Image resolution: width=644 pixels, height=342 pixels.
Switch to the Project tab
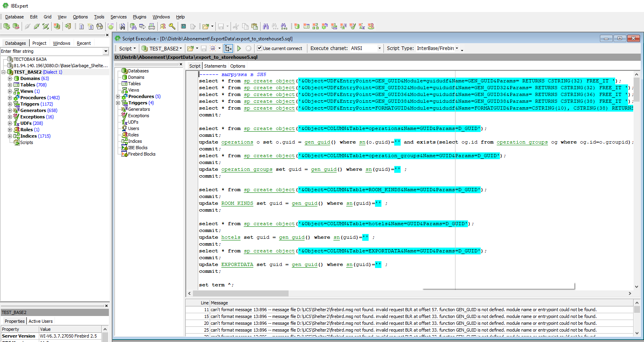[39, 43]
